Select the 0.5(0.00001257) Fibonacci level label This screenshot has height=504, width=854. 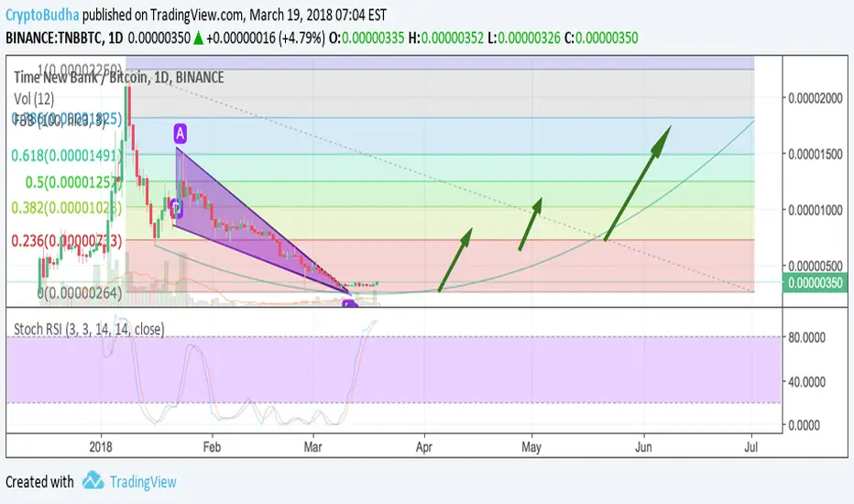coord(74,182)
